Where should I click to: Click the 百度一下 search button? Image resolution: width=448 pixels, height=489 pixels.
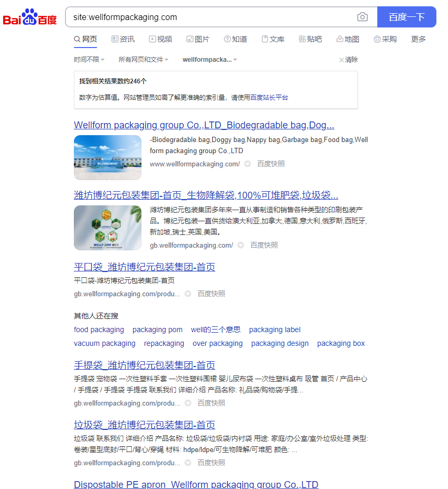point(406,17)
